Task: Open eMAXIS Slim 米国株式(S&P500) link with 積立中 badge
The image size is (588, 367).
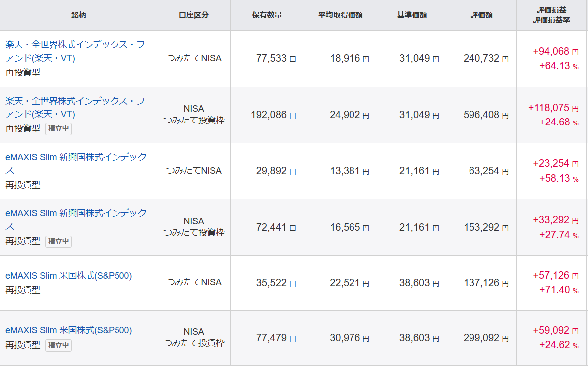Action: 69,330
